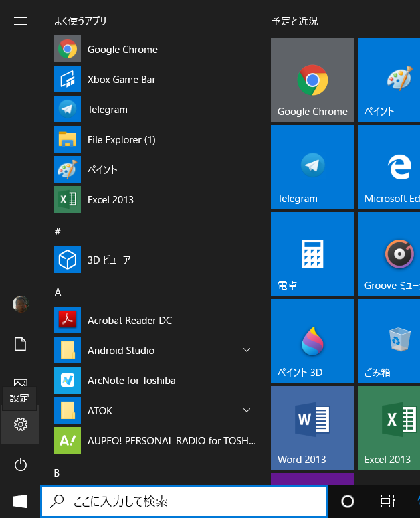Open Task View on the taskbar
Viewport: 420px width, 518px height.
[x=388, y=501]
